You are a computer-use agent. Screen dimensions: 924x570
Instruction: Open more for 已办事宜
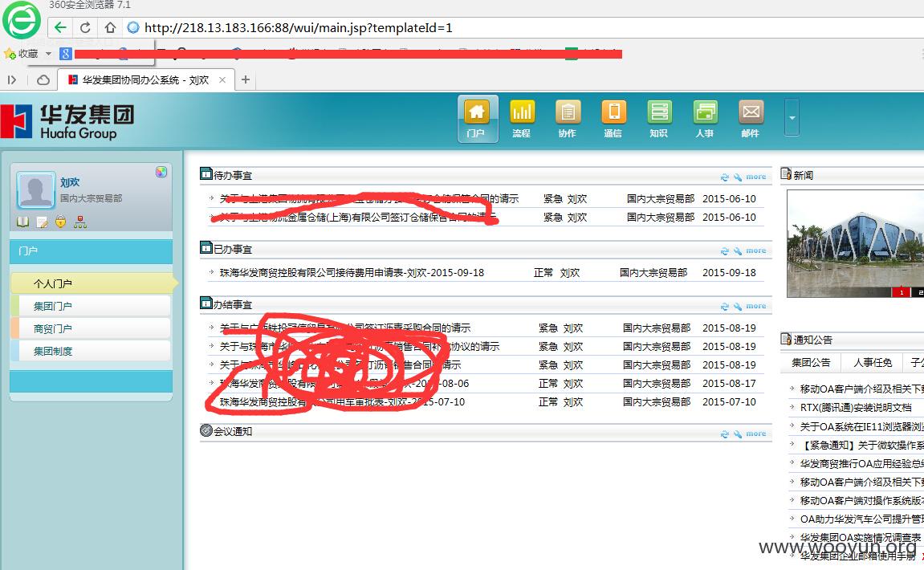756,250
